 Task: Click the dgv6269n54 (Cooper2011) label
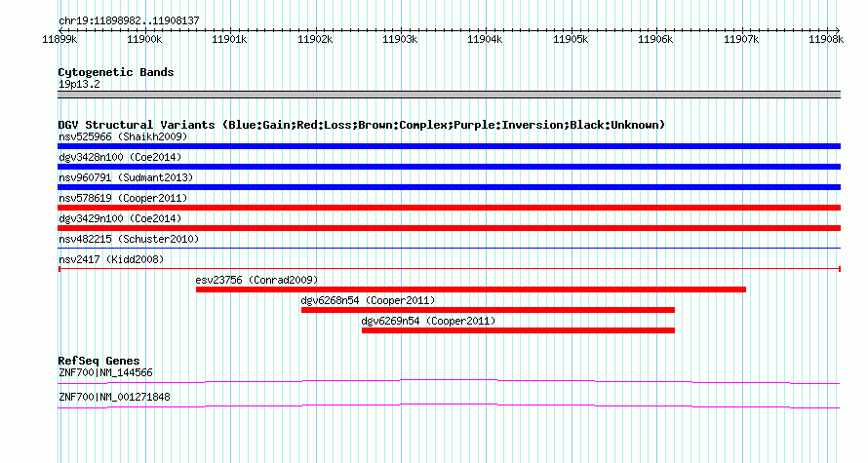pos(428,321)
